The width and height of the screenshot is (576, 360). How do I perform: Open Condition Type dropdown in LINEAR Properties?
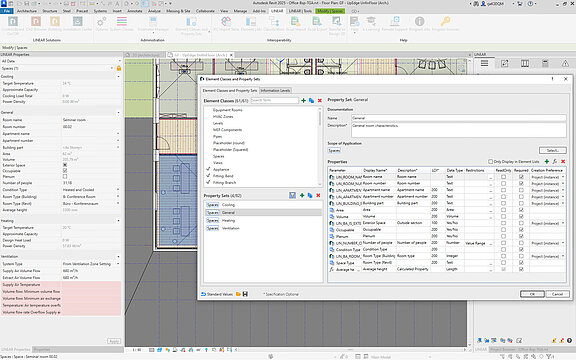tap(118, 190)
